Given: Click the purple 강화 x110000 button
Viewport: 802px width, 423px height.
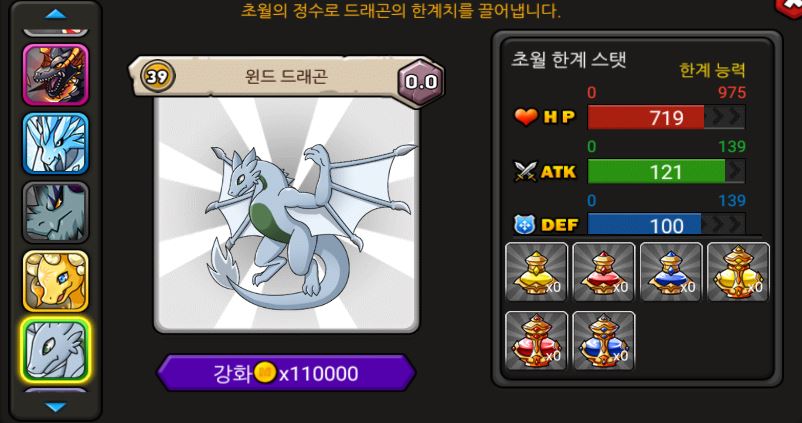Looking at the screenshot, I should pyautogui.click(x=286, y=373).
